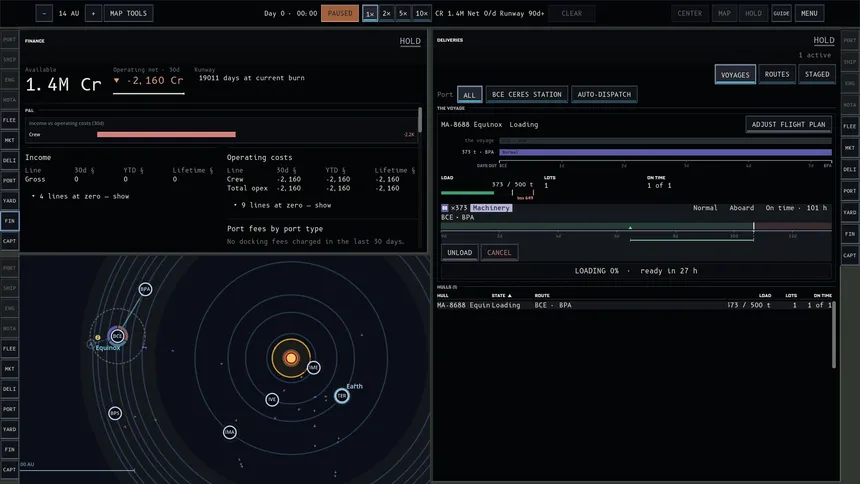Toggle the PAUSED game state
The image size is (860, 484).
coord(340,13)
